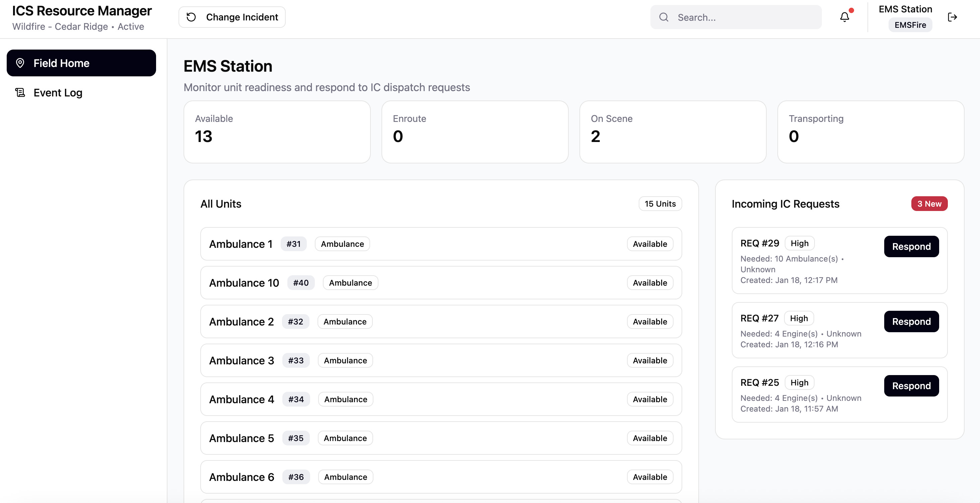
Task: Respond to REQ #29 ambulance request
Action: pyautogui.click(x=911, y=246)
